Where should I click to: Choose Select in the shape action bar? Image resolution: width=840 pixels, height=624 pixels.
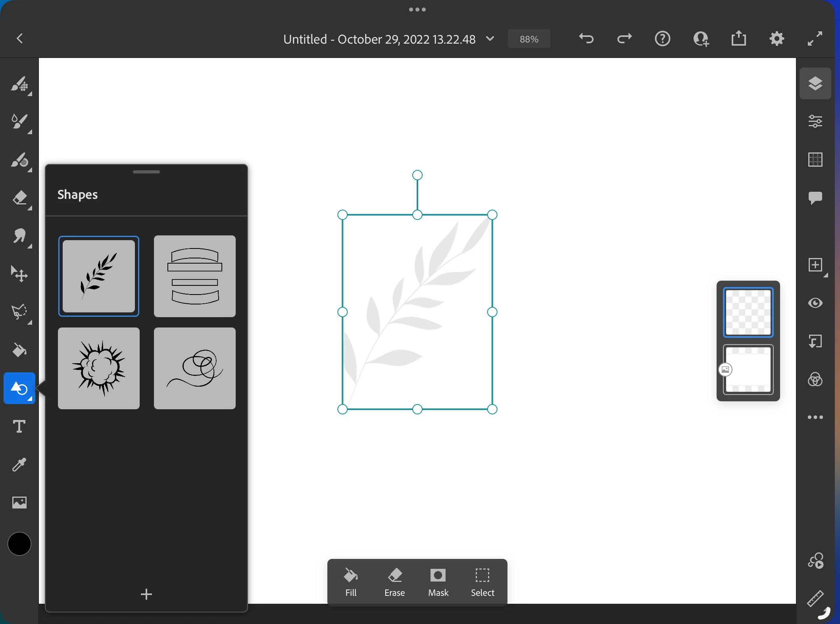pyautogui.click(x=482, y=582)
